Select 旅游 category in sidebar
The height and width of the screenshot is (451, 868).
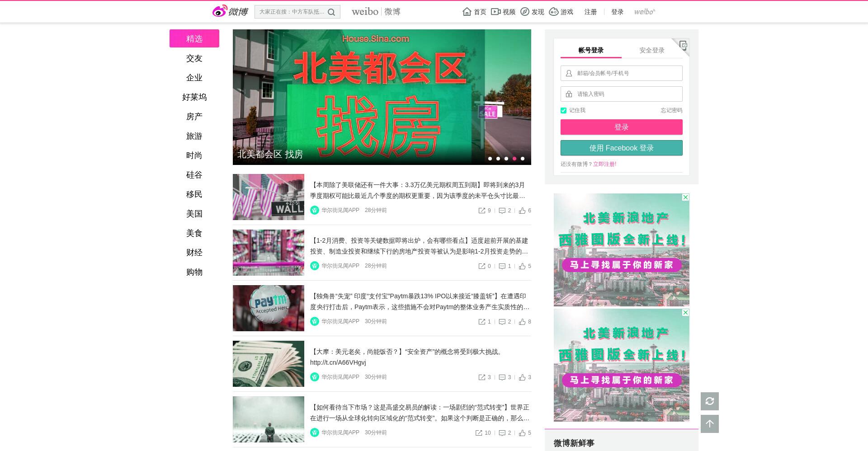tap(194, 136)
